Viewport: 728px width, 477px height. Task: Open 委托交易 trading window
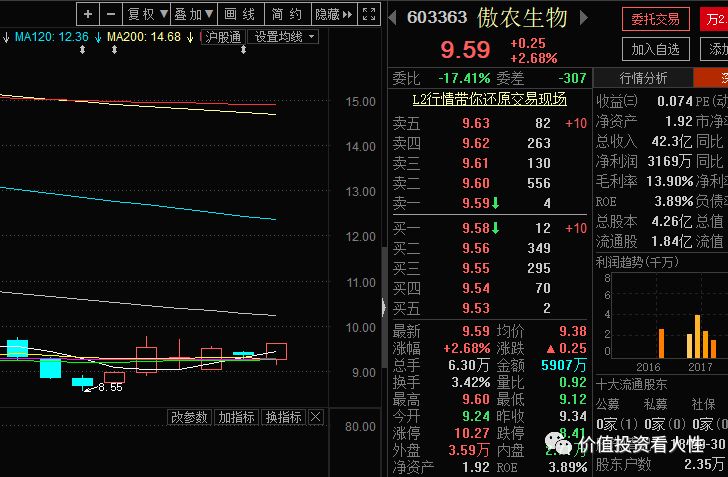[656, 20]
